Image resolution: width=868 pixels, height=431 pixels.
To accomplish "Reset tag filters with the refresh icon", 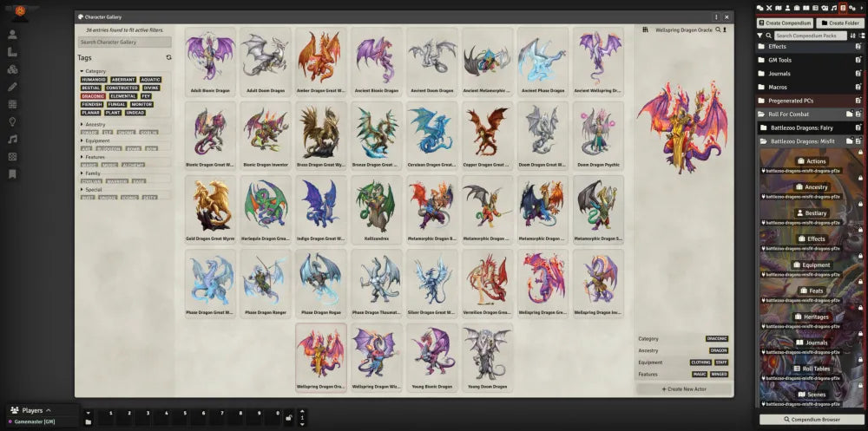I will (x=168, y=57).
